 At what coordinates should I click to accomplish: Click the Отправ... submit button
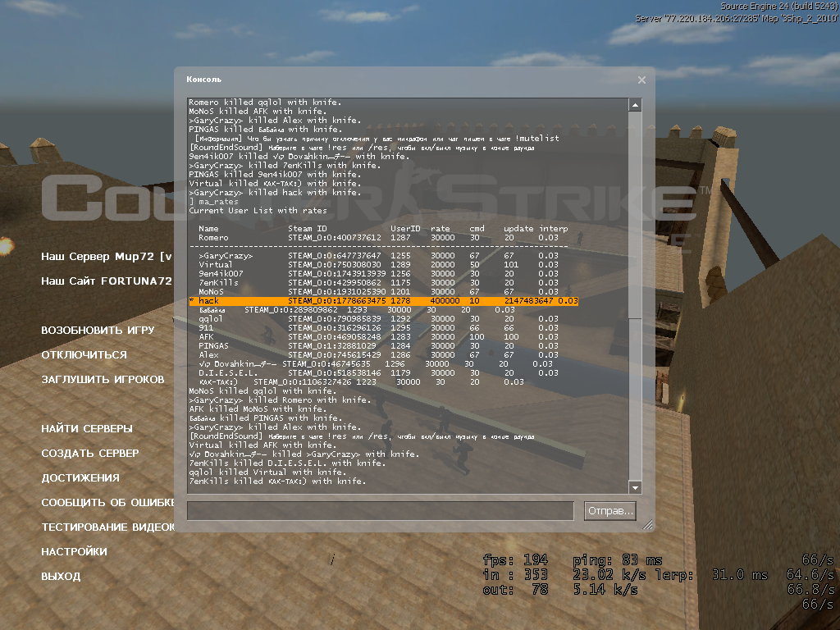610,510
